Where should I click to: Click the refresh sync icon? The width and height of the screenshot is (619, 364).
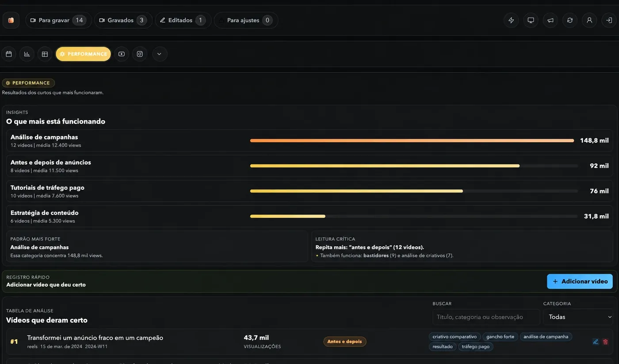pyautogui.click(x=570, y=20)
